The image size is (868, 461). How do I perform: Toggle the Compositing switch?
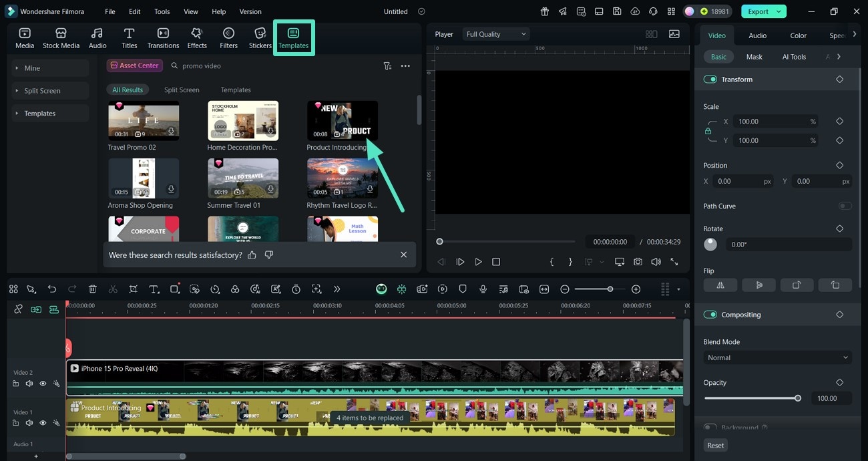tap(710, 315)
